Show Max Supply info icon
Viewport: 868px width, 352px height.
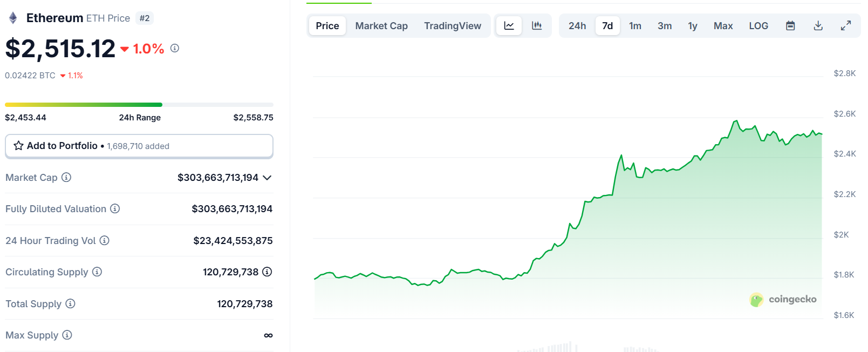[x=67, y=335]
